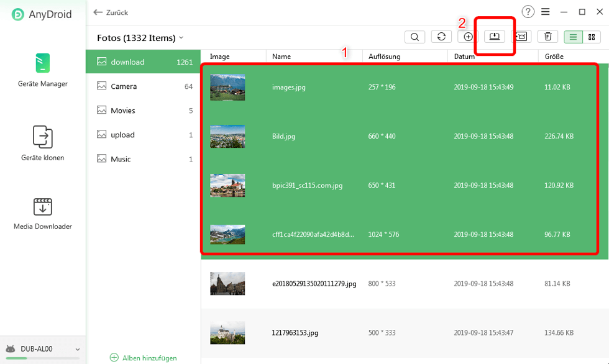Select the 1217963153.jpg thumbnail
609x364 pixels.
pyautogui.click(x=227, y=333)
